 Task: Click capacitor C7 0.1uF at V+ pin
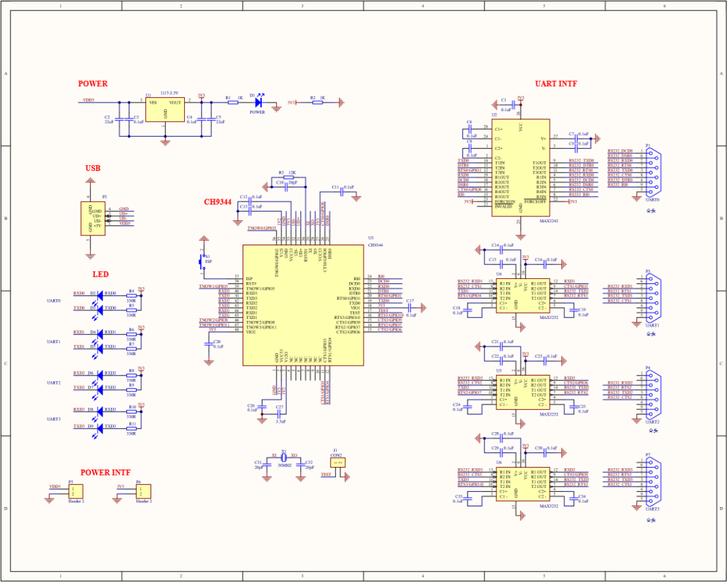click(575, 138)
